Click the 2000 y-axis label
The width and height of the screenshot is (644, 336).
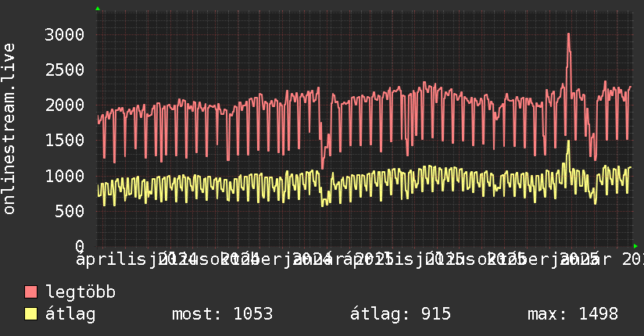(x=65, y=105)
